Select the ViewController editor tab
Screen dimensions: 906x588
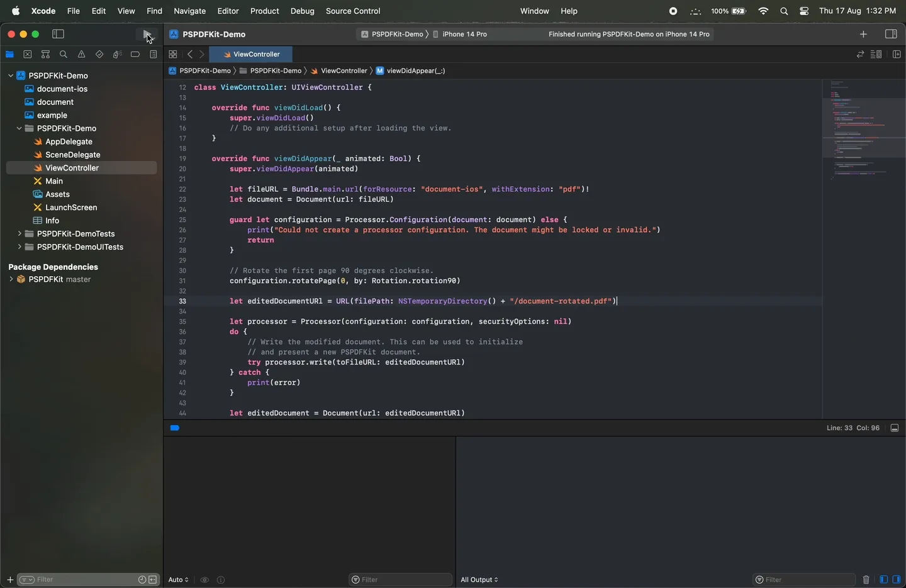pyautogui.click(x=251, y=54)
